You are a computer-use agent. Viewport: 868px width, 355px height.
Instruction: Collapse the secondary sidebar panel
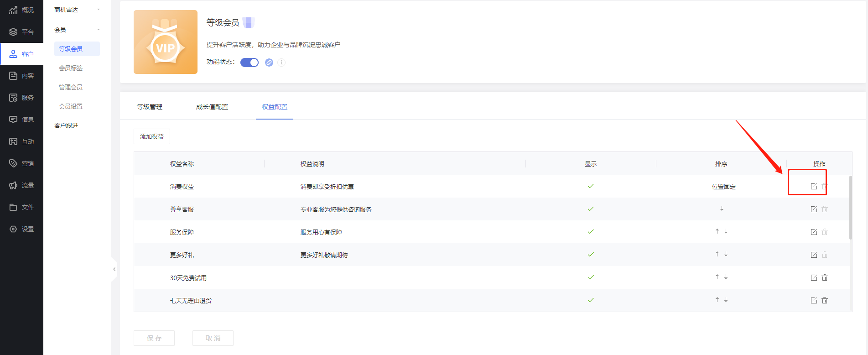coord(114,269)
